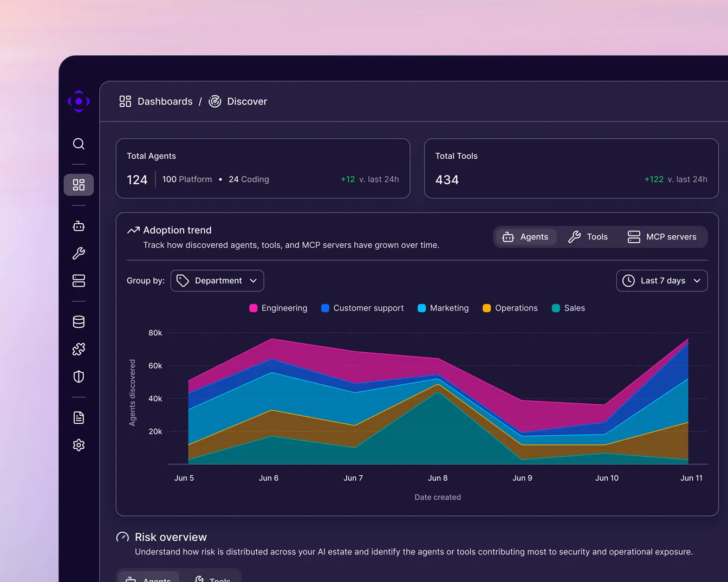Click the 20k y-axis label

(155, 431)
